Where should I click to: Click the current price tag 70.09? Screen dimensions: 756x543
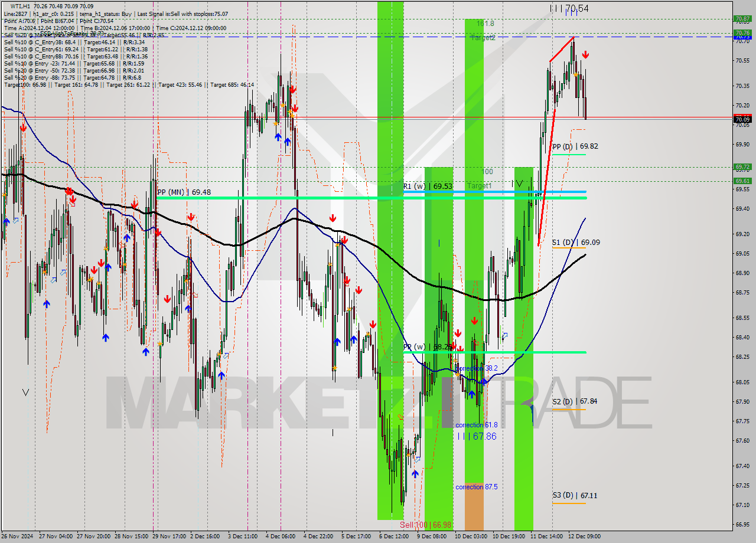click(x=742, y=120)
